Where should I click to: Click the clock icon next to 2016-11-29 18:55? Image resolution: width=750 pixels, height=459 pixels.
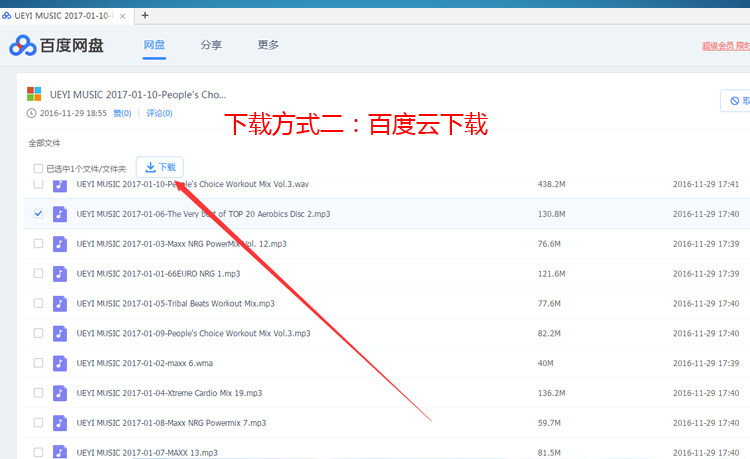click(x=31, y=113)
